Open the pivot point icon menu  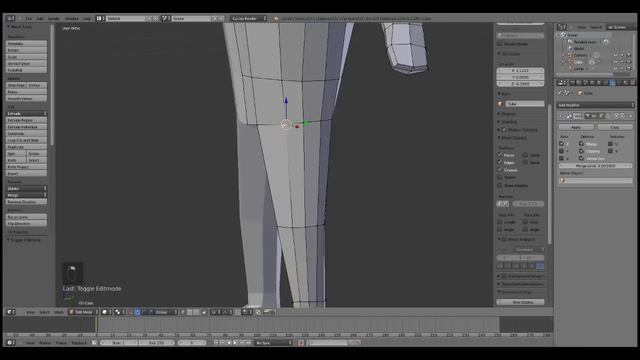point(119,312)
